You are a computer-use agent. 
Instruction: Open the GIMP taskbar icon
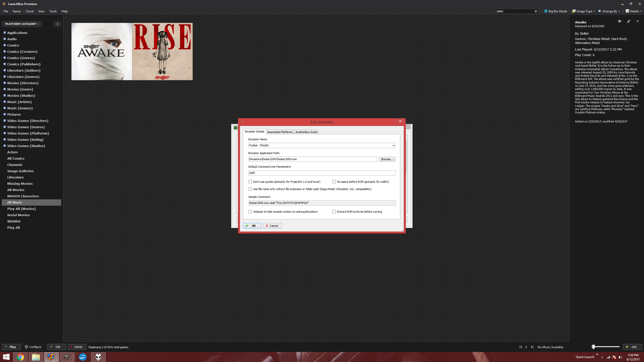click(x=67, y=357)
